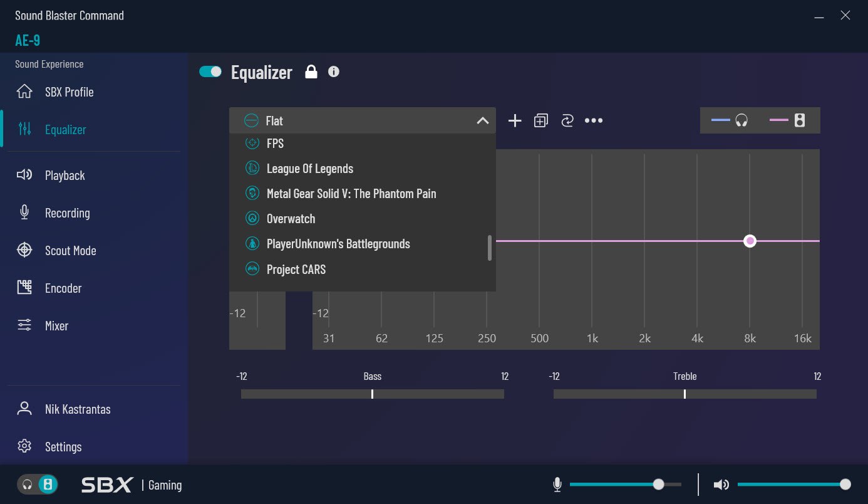Image resolution: width=868 pixels, height=504 pixels.
Task: Open the Mixer section
Action: point(56,325)
